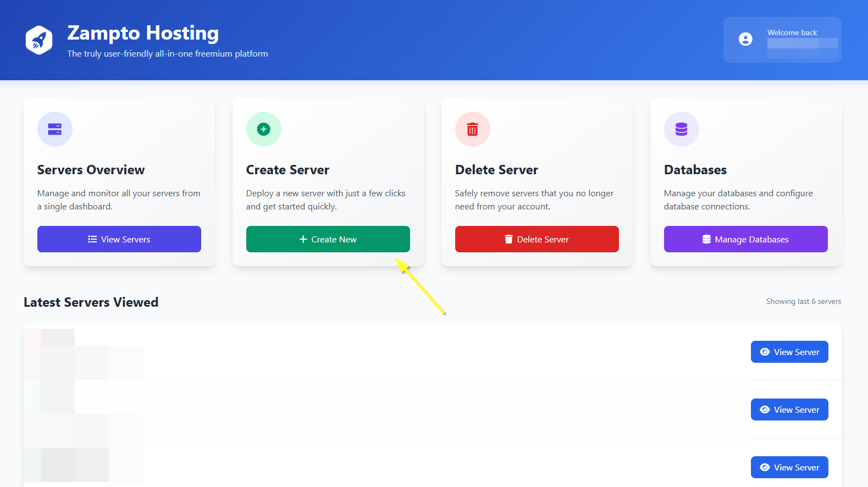Viewport: 868px width, 487px height.
Task: Click the Showing last 6 servers text
Action: [804, 301]
